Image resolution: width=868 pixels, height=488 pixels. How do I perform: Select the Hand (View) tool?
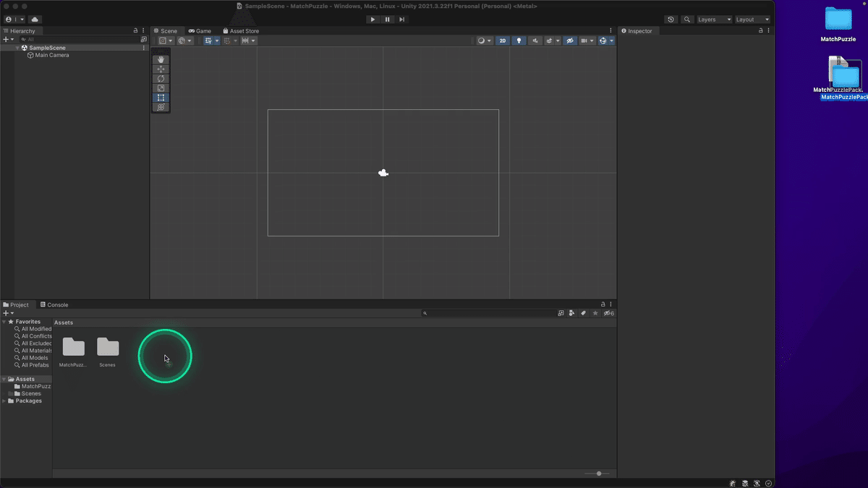click(161, 60)
